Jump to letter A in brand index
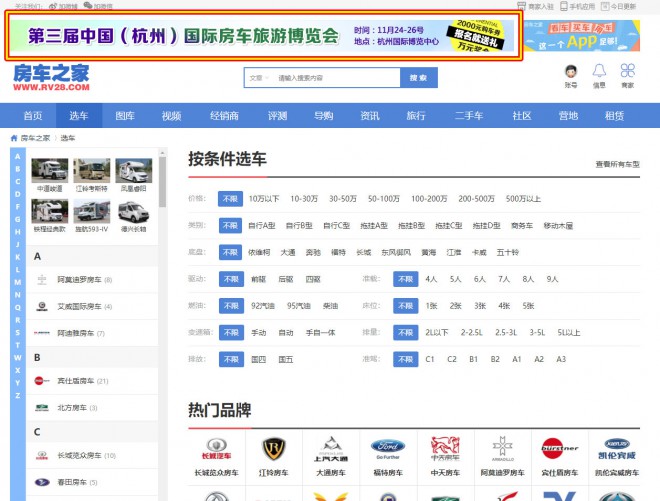The image size is (660, 501). tap(18, 157)
